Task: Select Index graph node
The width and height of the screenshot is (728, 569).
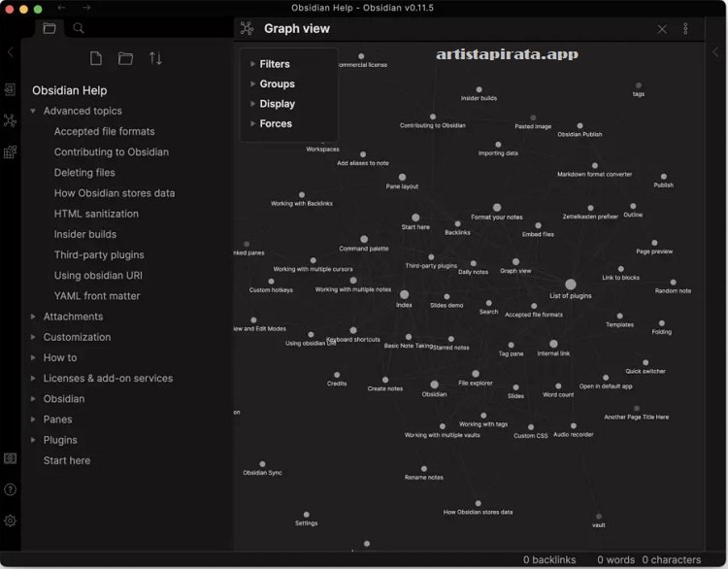Action: click(x=405, y=295)
